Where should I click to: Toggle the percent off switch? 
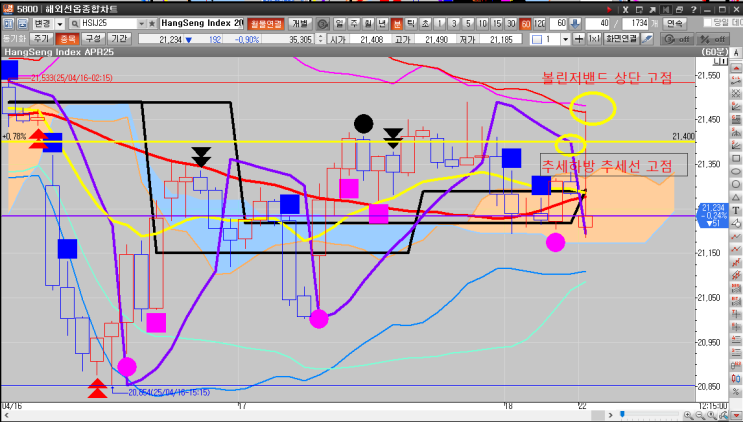(713, 39)
